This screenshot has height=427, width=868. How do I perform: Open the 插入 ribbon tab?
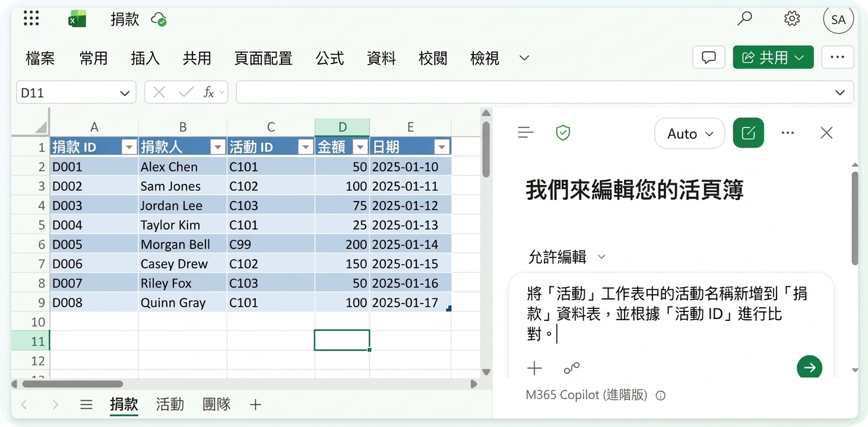[x=145, y=58]
